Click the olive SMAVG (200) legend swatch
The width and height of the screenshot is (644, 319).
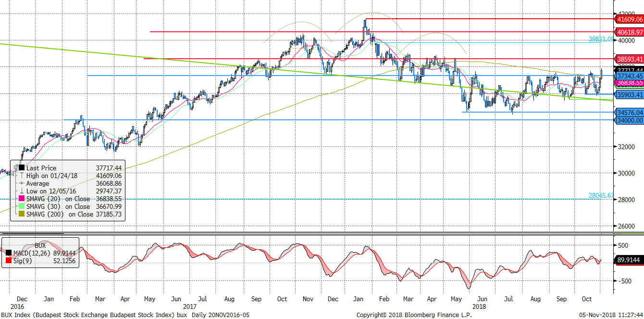22,214
